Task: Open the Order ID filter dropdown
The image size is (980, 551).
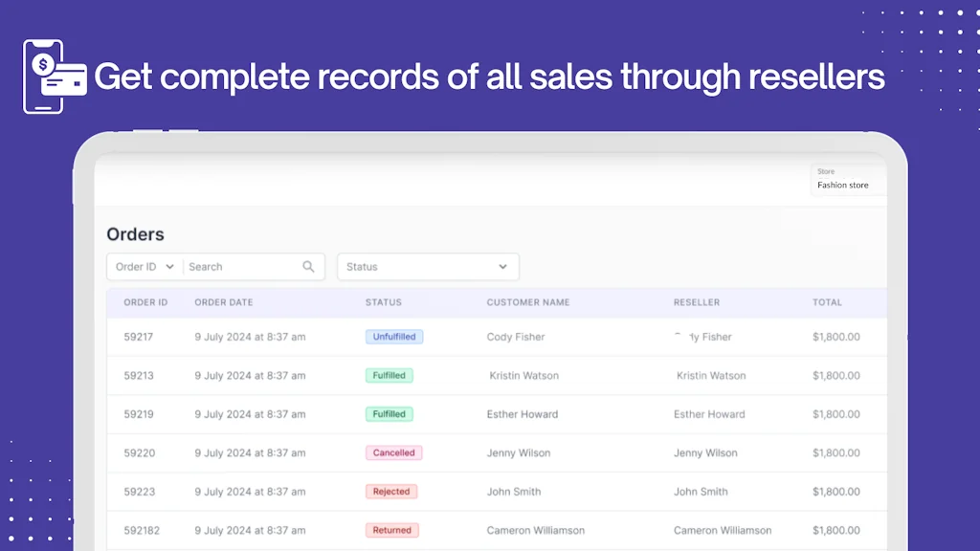Action: pyautogui.click(x=145, y=267)
